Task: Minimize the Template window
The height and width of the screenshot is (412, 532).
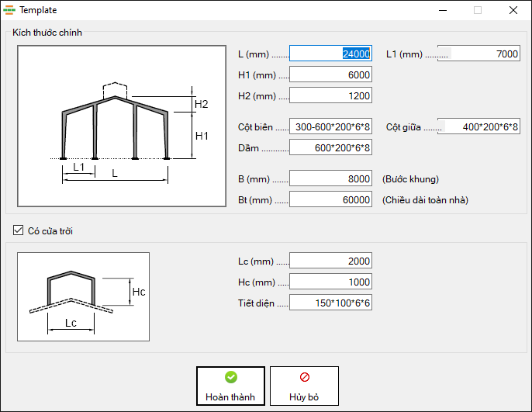Action: point(443,10)
